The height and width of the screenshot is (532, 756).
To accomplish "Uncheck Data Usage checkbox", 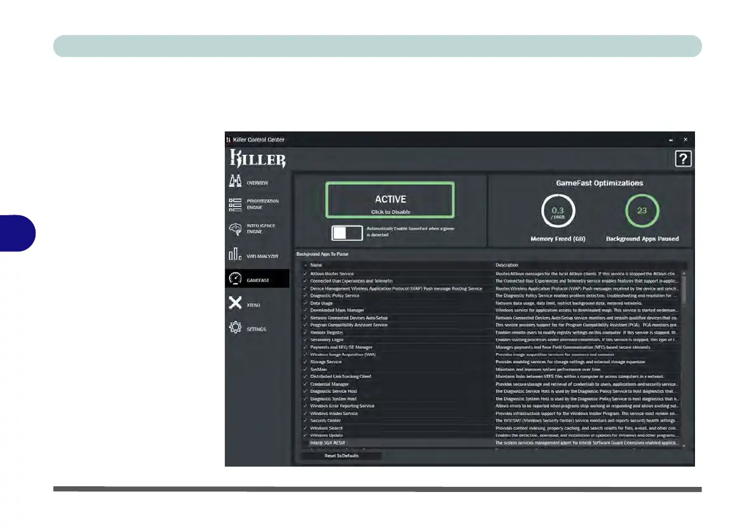I will 305,303.
